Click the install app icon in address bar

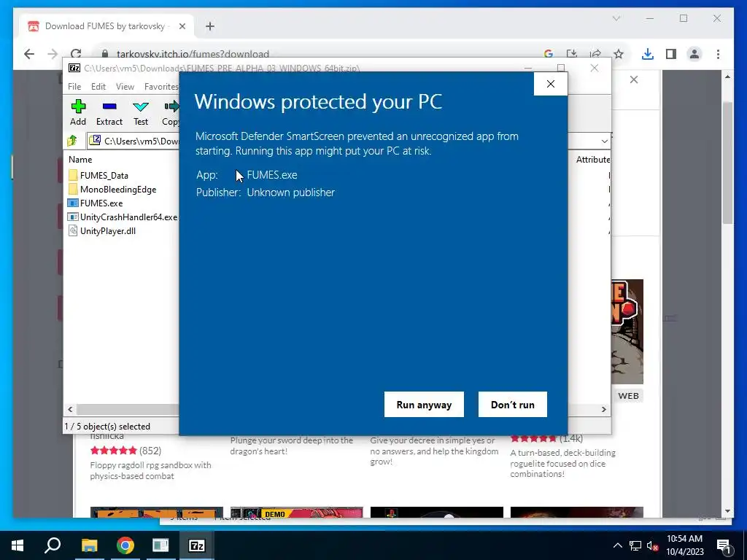[x=572, y=54]
